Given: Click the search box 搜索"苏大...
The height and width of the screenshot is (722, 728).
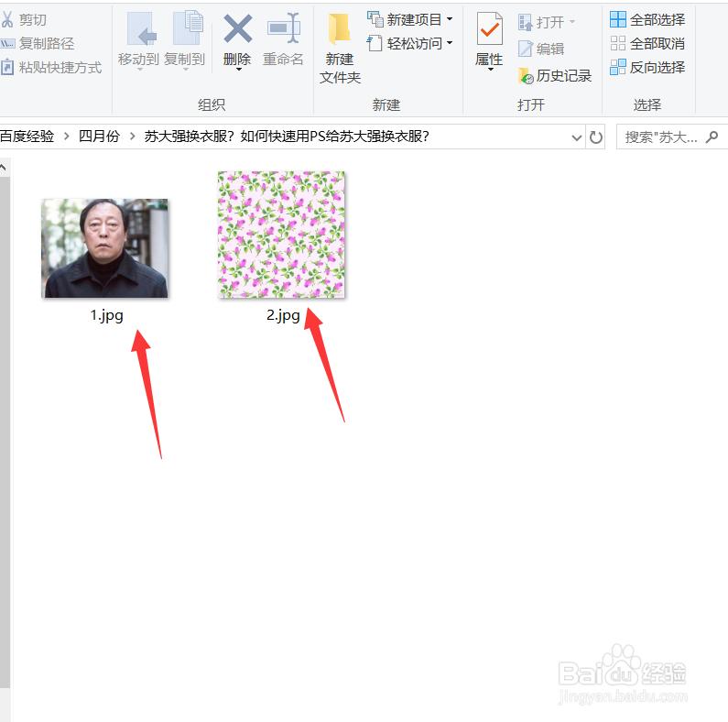Looking at the screenshot, I should click(x=672, y=137).
